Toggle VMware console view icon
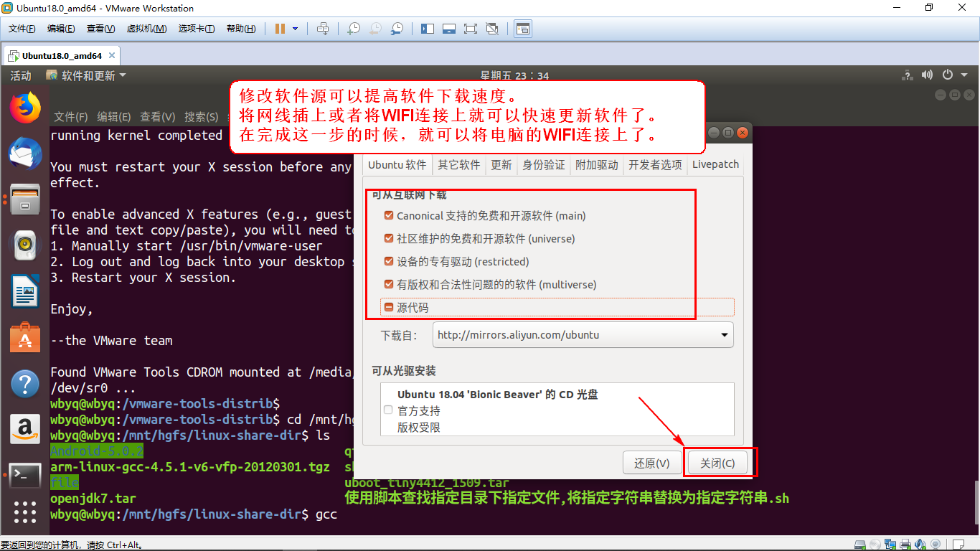Viewport: 980px width, 551px height. pos(523,29)
